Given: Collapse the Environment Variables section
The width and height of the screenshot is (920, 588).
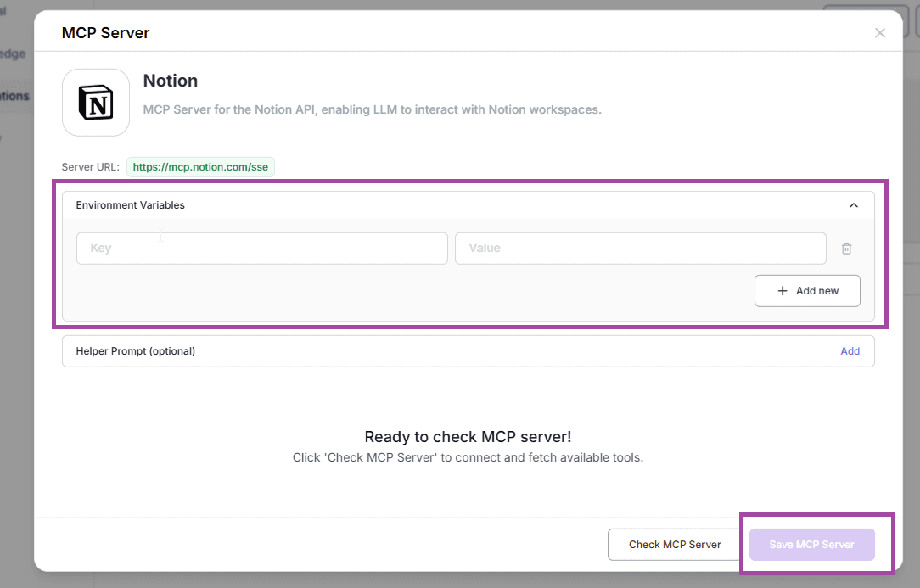Looking at the screenshot, I should tap(853, 204).
